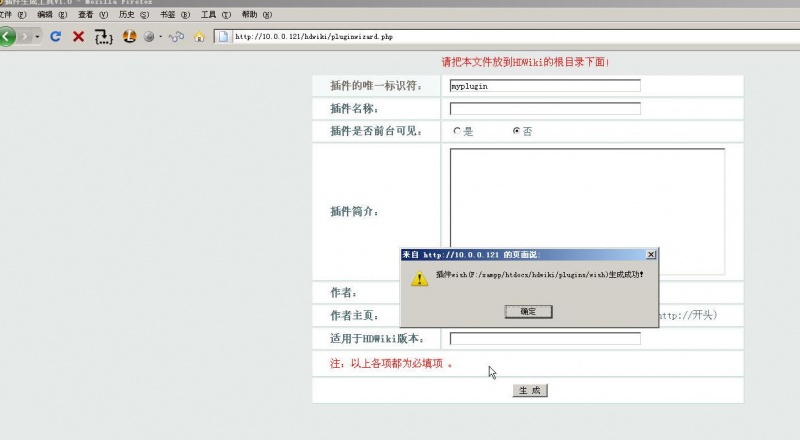Click the plugin identifier field containing myplugin
The image size is (800, 440).
coord(545,86)
